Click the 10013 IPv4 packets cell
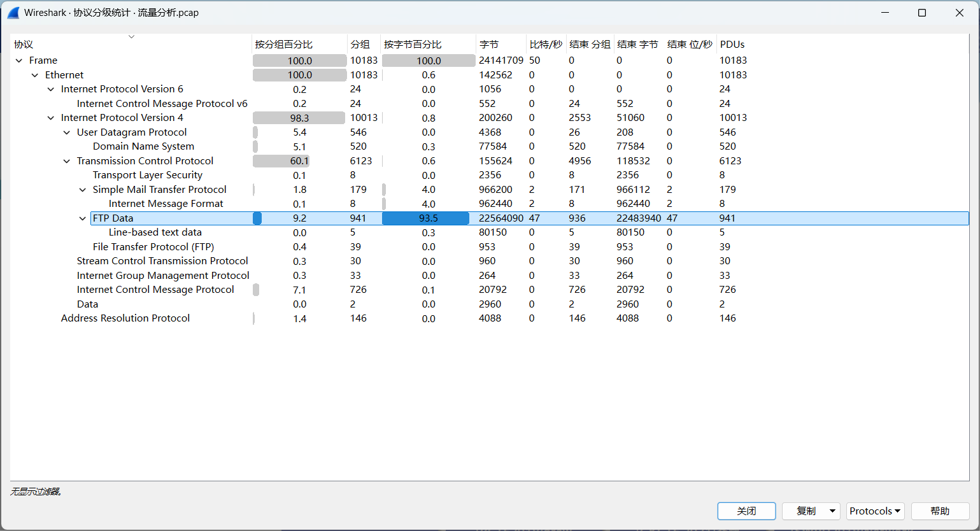The width and height of the screenshot is (980, 531). 364,118
